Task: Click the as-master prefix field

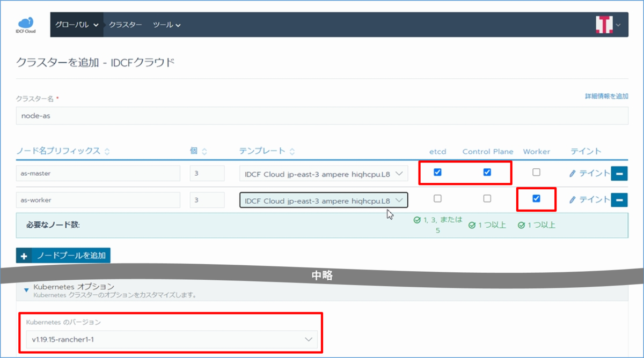Action: (x=98, y=174)
